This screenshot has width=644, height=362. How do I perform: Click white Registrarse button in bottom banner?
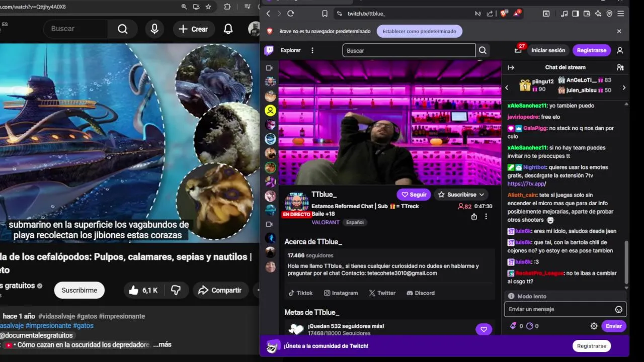click(592, 346)
